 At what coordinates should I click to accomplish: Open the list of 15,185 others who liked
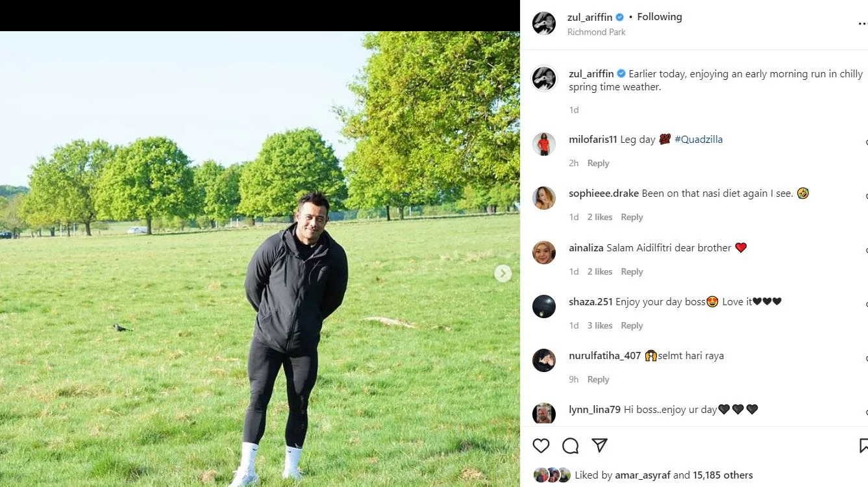723,475
